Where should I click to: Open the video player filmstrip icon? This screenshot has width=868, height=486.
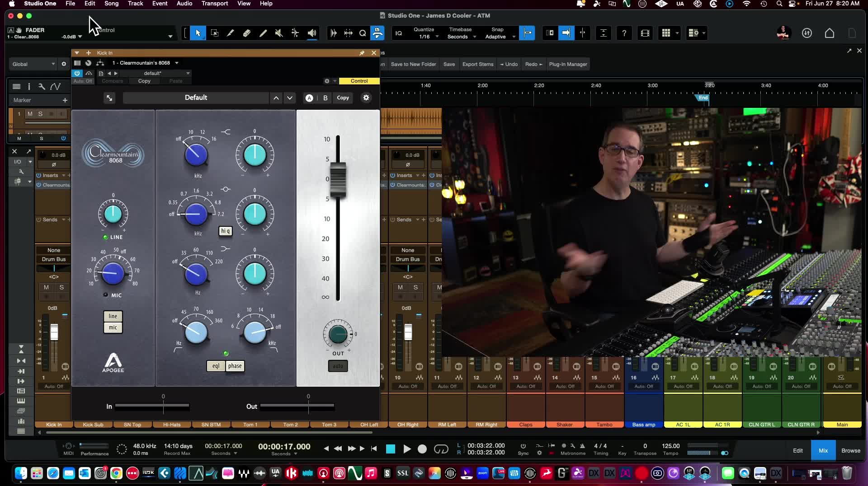click(x=645, y=33)
